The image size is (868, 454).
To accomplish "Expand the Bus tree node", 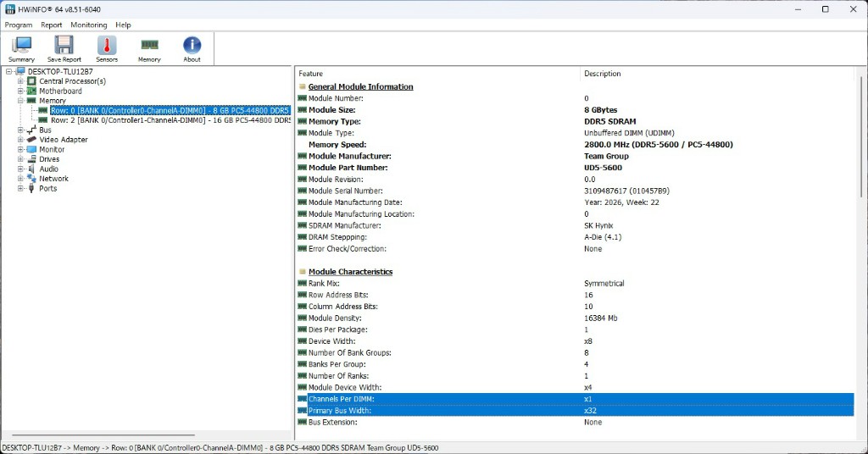I will (20, 130).
